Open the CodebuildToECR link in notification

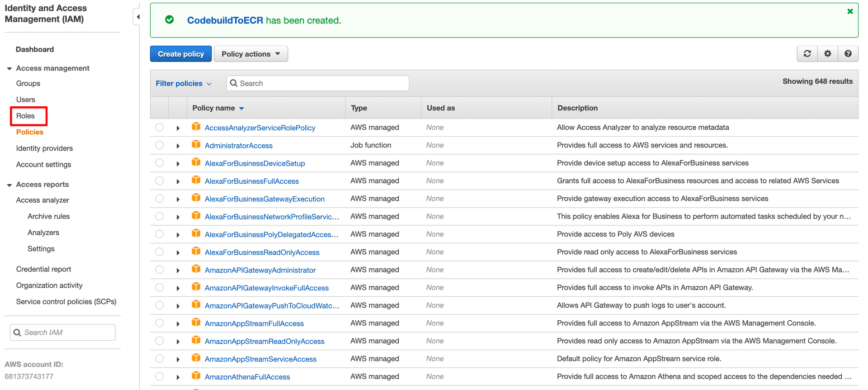[x=225, y=20]
